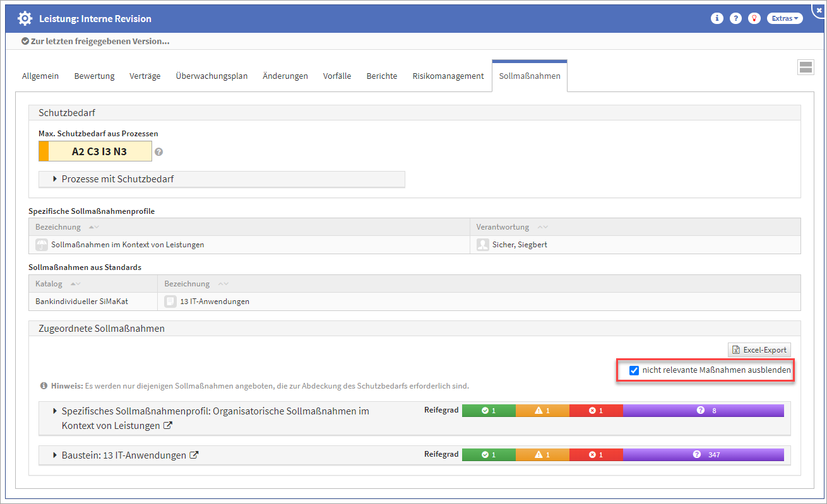Open the Überwachungsplan tab
The image size is (827, 504).
[x=211, y=76]
